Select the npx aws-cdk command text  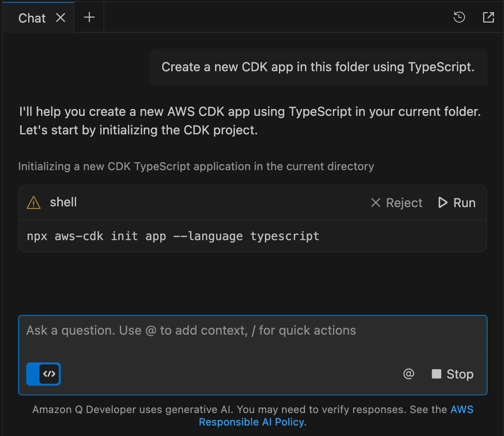(x=172, y=236)
